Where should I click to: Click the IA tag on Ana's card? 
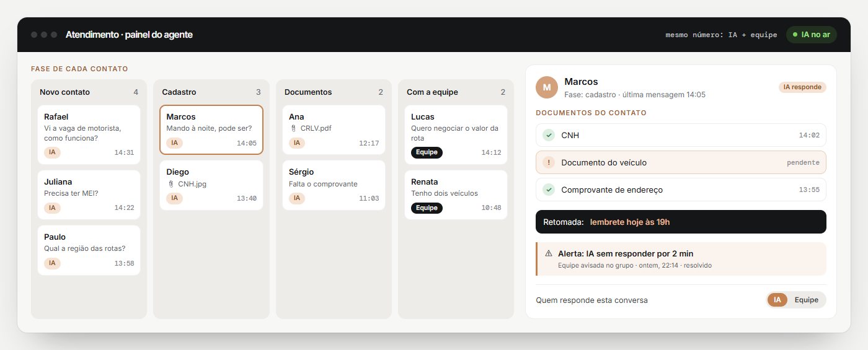point(297,143)
